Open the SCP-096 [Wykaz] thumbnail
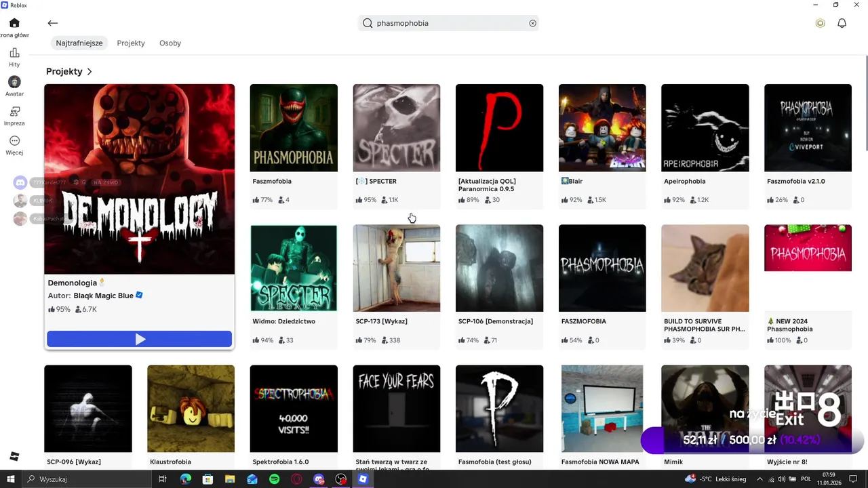The image size is (868, 488). click(88, 409)
